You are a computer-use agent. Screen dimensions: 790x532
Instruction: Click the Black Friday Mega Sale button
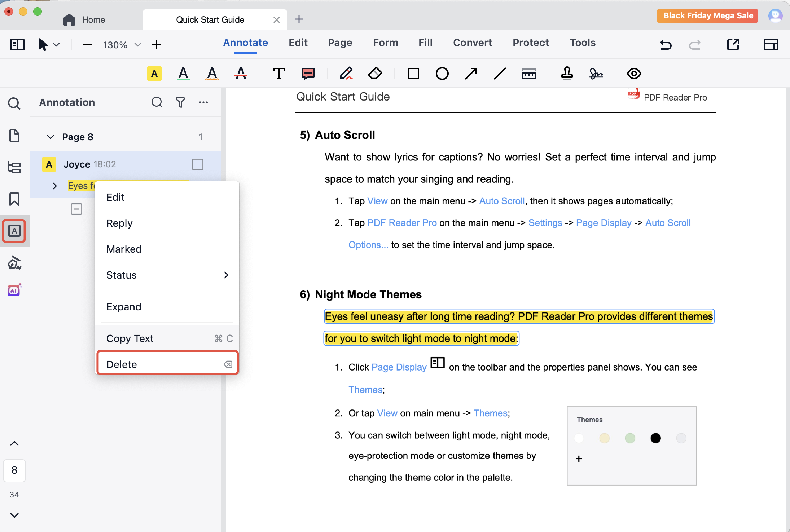[x=707, y=15]
